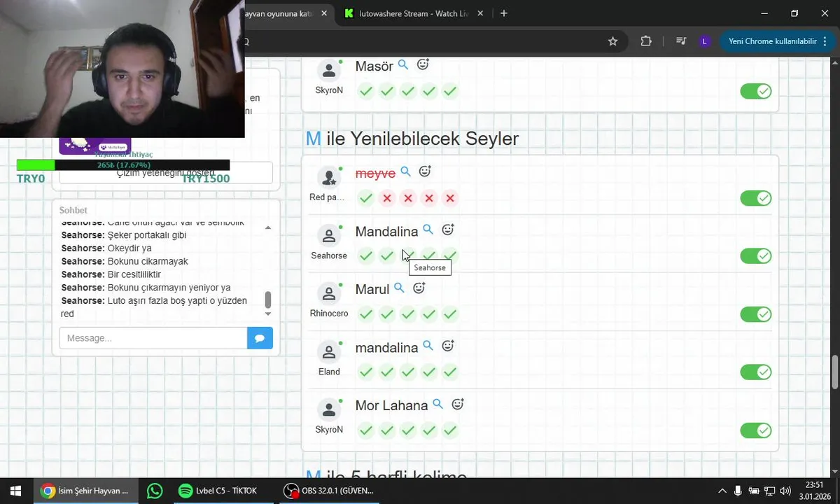Image resolution: width=840 pixels, height=504 pixels.
Task: React with emoji to Eland's mandalina
Action: point(448,346)
